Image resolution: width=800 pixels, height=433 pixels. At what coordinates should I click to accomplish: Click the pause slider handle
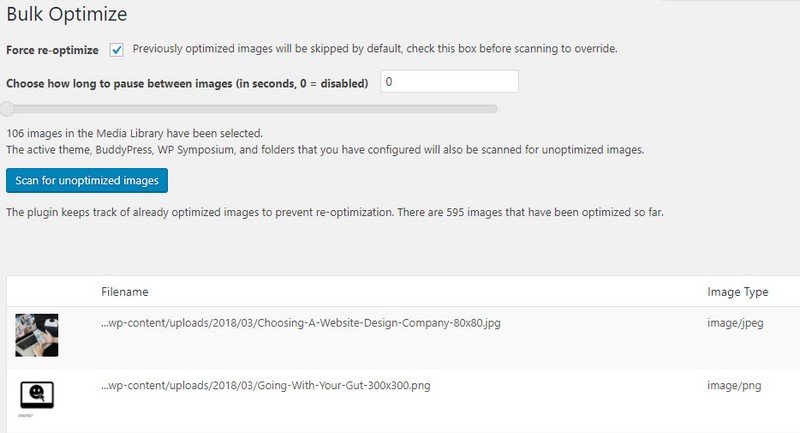7,109
